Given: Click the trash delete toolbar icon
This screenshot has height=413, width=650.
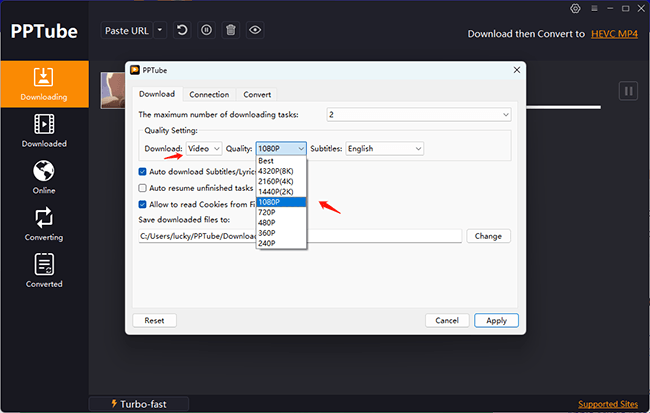Looking at the screenshot, I should [x=231, y=30].
